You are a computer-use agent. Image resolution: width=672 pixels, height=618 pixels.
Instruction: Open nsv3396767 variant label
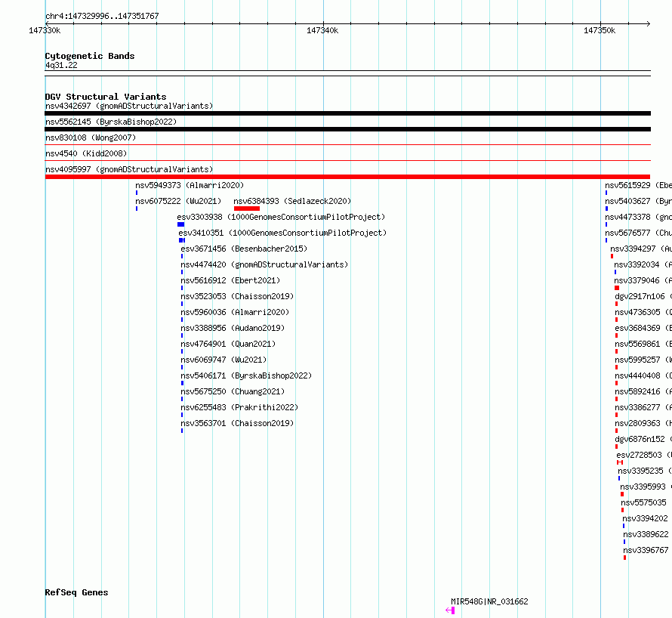pyautogui.click(x=646, y=550)
